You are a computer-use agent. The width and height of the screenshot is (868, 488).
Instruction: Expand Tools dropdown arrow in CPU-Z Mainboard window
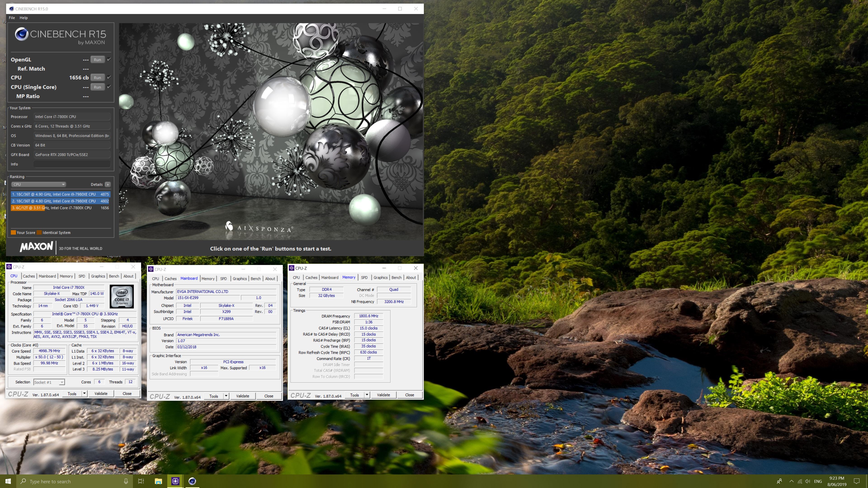(x=226, y=396)
